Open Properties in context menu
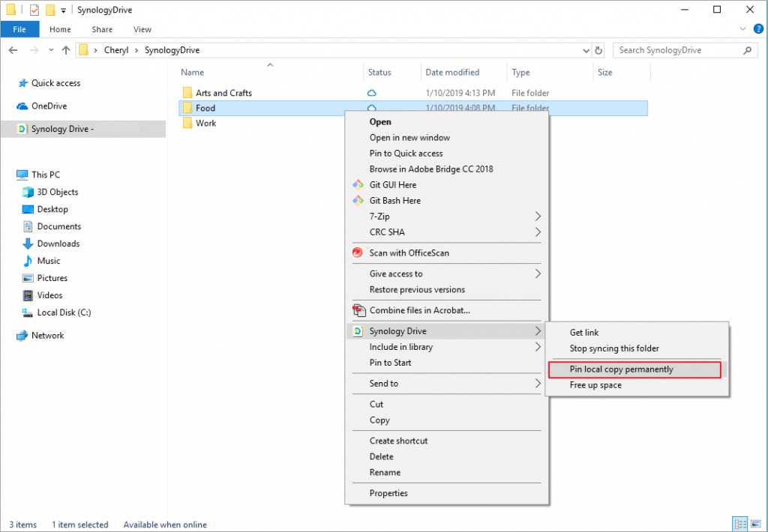This screenshot has width=768, height=532. (x=388, y=493)
